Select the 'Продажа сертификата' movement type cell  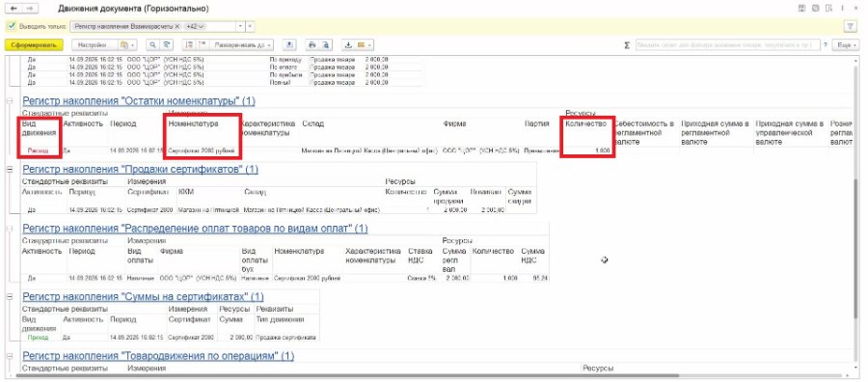point(286,338)
